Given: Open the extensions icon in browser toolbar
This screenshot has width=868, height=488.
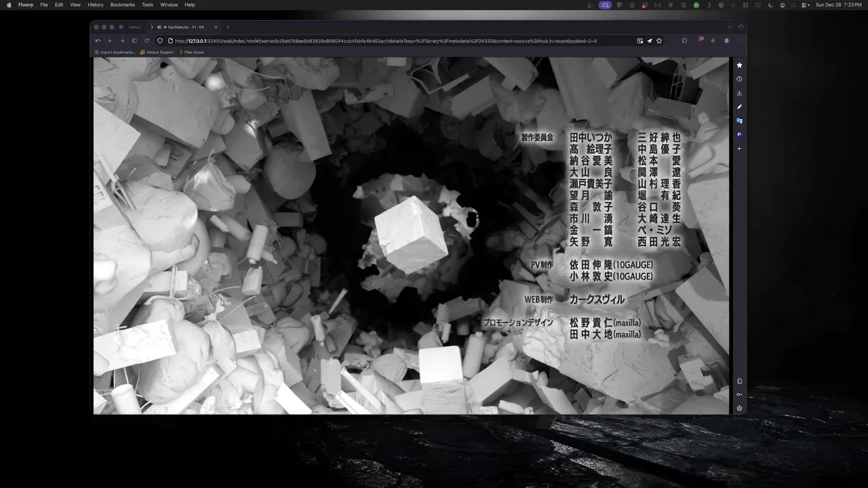Looking at the screenshot, I should [x=684, y=41].
